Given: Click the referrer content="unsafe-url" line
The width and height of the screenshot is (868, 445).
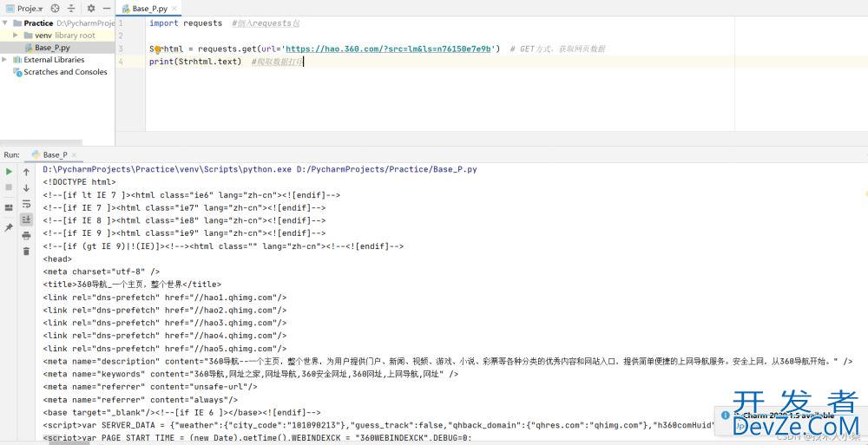Looking at the screenshot, I should tap(150, 387).
